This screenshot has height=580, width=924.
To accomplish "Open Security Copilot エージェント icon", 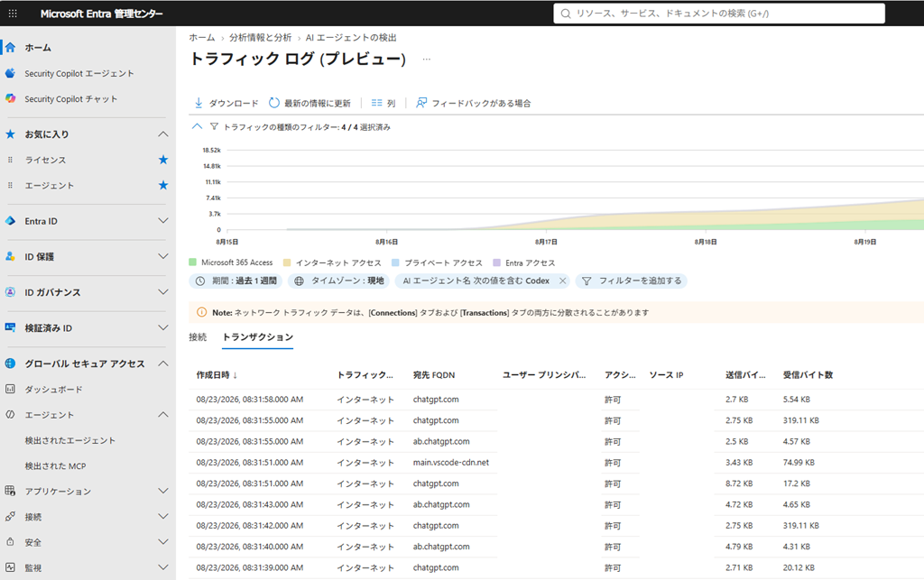I will click(10, 73).
